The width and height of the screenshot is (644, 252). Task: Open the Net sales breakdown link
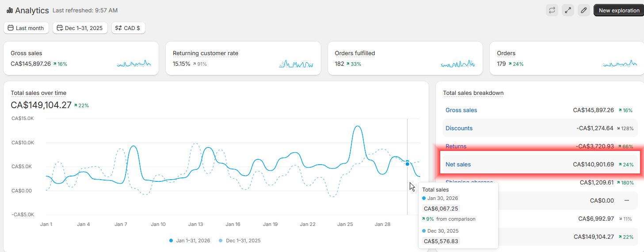pos(458,165)
